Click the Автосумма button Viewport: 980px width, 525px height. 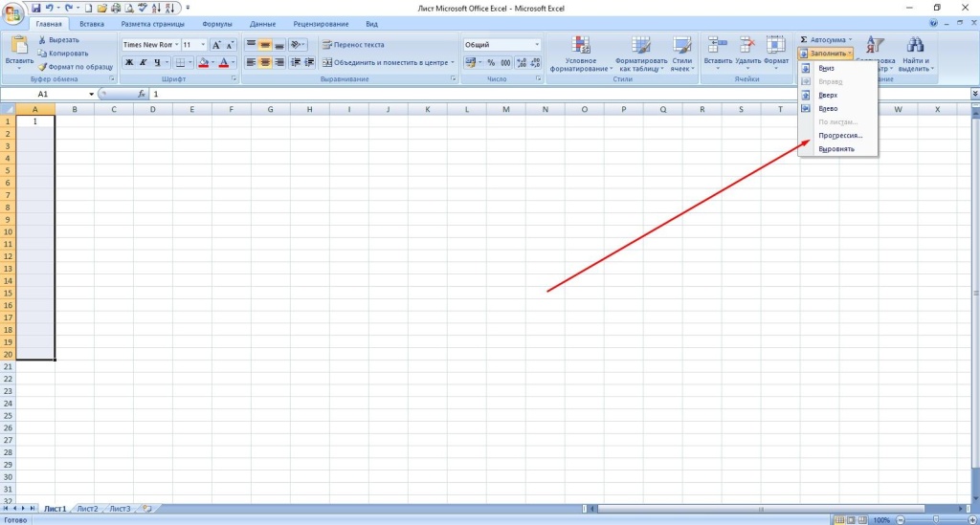tap(823, 39)
